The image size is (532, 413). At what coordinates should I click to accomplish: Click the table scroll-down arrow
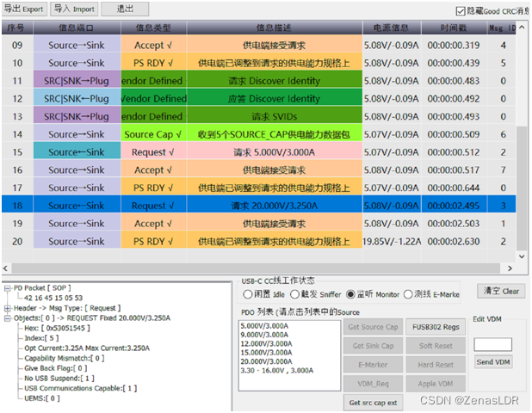coord(522,256)
